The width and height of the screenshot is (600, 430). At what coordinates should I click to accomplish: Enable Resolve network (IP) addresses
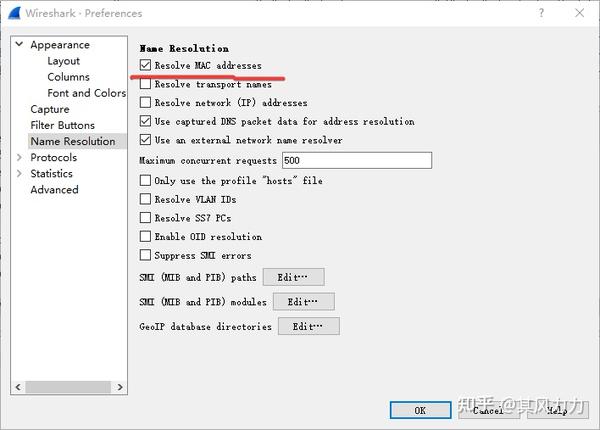point(145,102)
